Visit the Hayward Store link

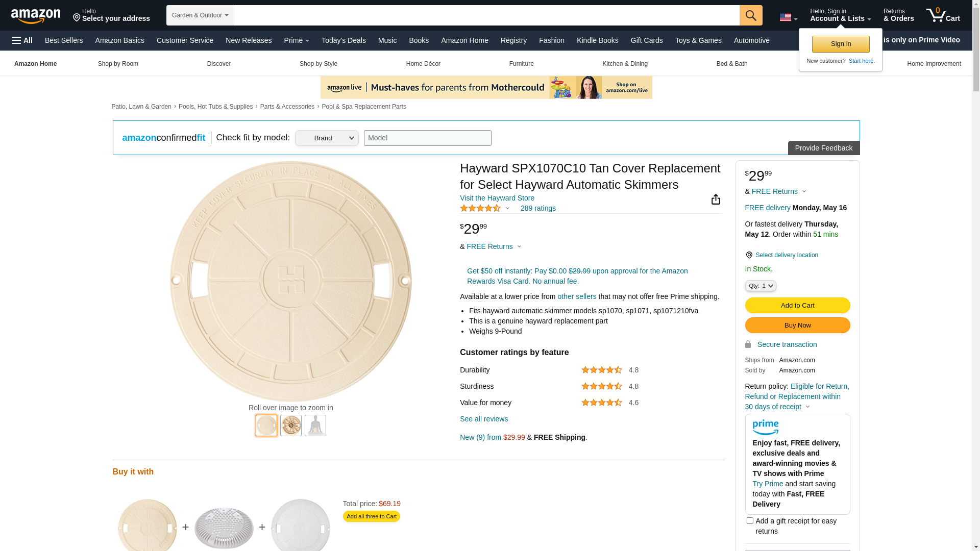[x=497, y=198]
